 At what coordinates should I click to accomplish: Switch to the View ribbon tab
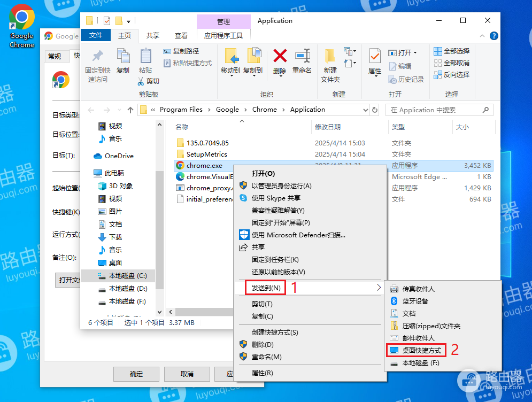[x=181, y=36]
